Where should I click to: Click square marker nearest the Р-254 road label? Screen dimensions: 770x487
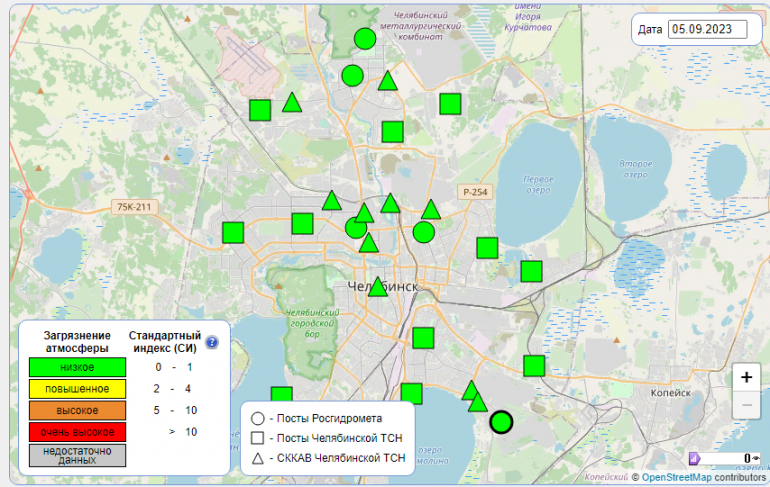[487, 248]
